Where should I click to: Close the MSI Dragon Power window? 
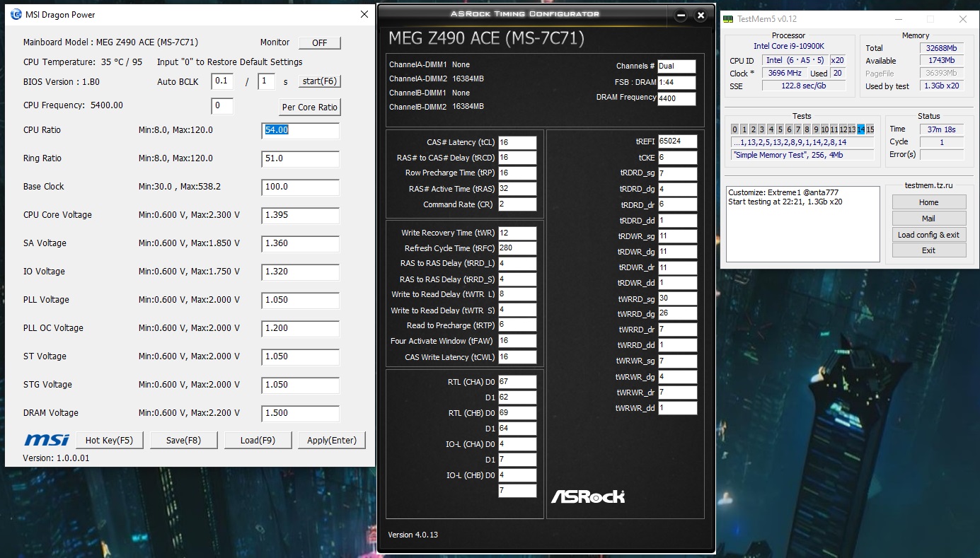364,14
